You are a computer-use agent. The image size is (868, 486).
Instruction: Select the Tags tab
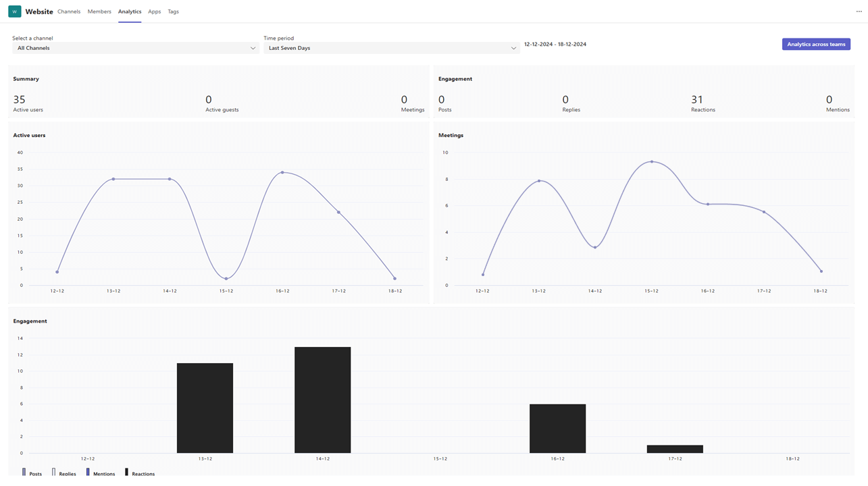(x=173, y=11)
